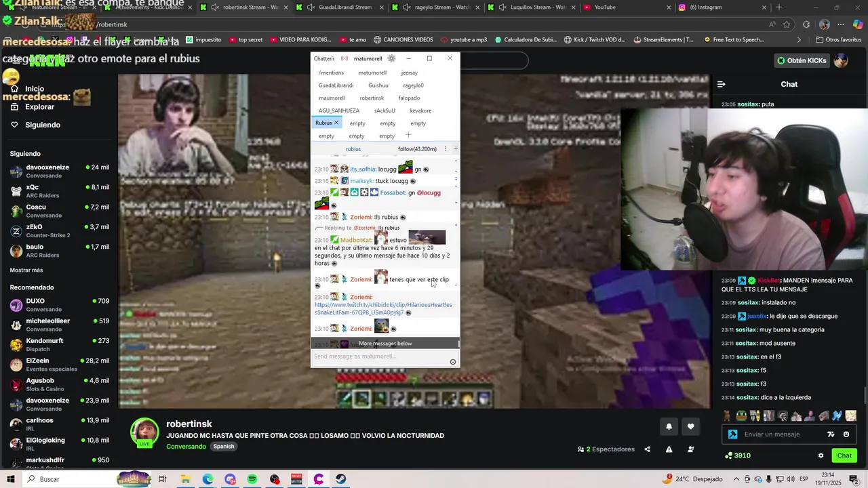Toggle stream notifications bell
Image resolution: width=868 pixels, height=488 pixels.
(x=669, y=426)
